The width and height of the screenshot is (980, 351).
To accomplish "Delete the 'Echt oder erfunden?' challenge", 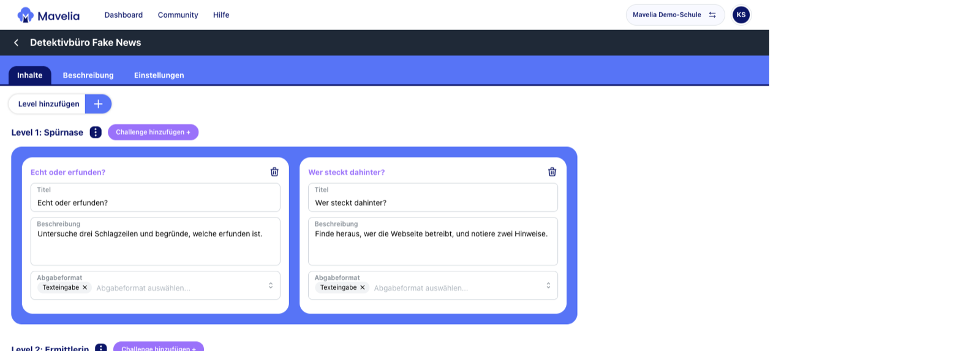I will pyautogui.click(x=274, y=172).
